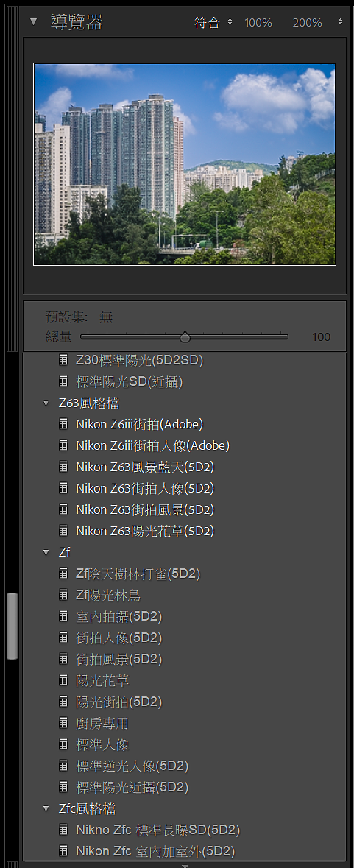Viewport: 354px width, 868px height.
Task: Set navigator zoom to 100%
Action: tap(258, 23)
